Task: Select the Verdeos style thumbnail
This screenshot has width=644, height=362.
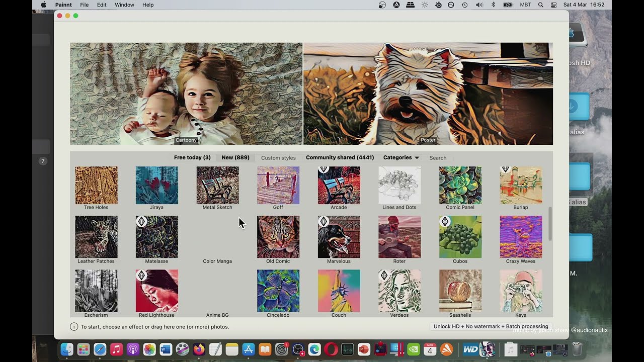Action: pos(399,291)
